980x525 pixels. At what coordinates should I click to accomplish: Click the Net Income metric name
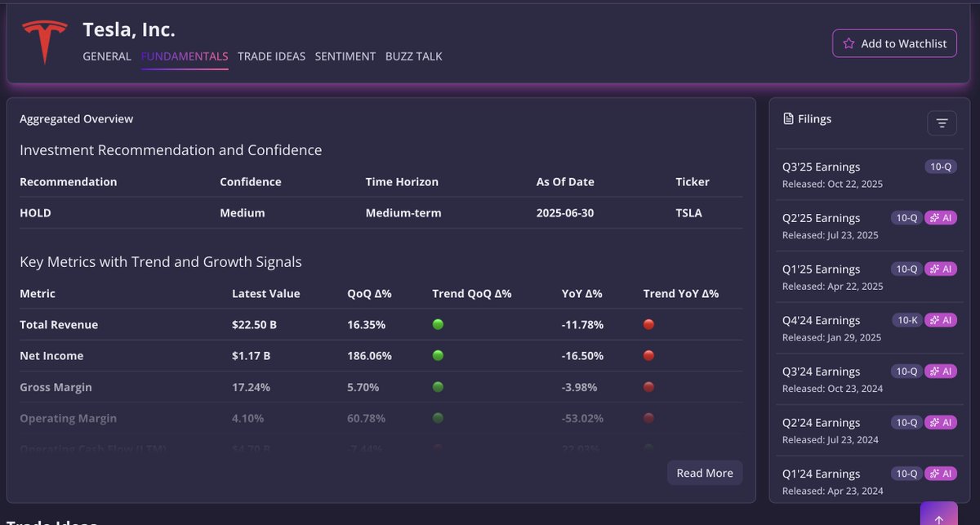(51, 355)
